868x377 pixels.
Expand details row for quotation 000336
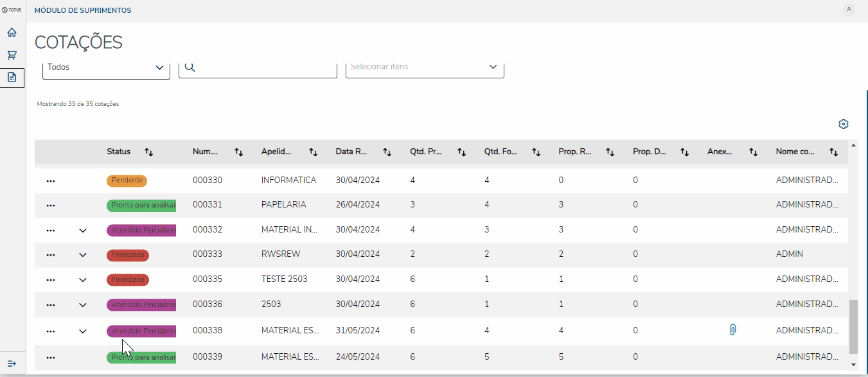82,305
